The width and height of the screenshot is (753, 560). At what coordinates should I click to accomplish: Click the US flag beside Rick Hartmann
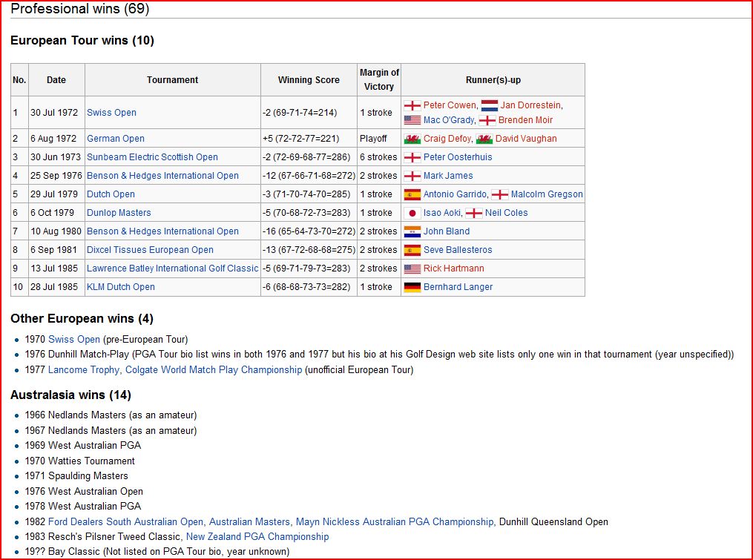(x=412, y=269)
